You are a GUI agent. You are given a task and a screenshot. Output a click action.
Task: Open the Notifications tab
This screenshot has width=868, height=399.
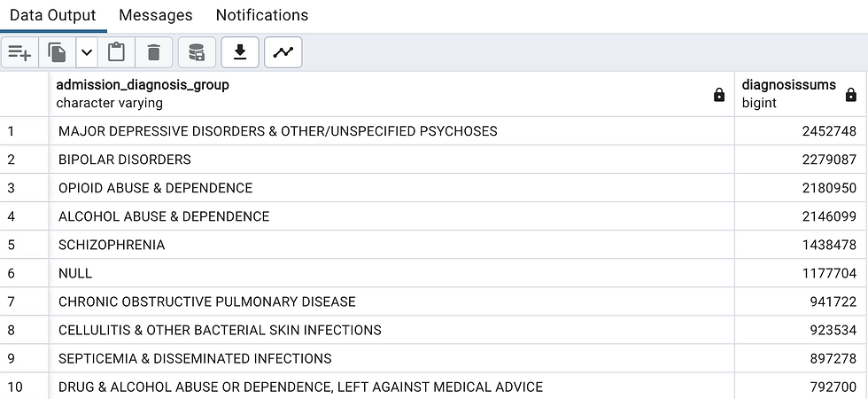262,15
